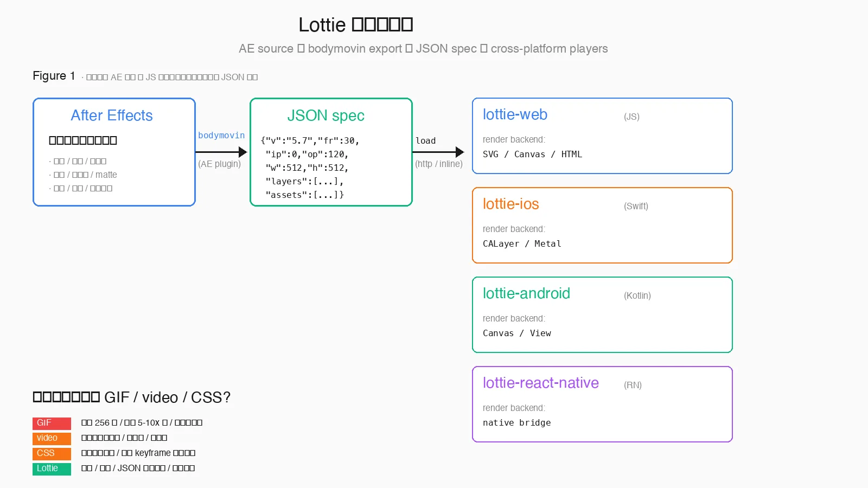This screenshot has width=868, height=488.
Task: Click the "lottie-react-native" card title
Action: point(540,383)
